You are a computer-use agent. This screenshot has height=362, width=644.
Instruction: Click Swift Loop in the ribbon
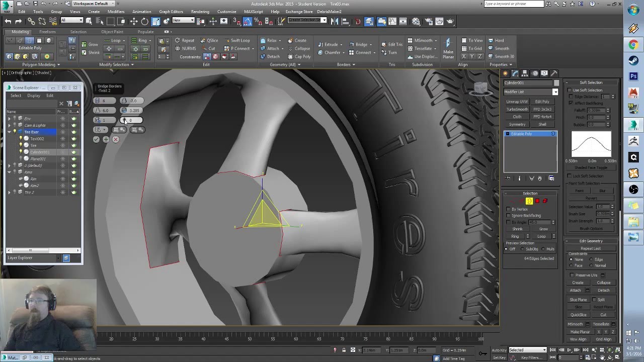(x=237, y=40)
